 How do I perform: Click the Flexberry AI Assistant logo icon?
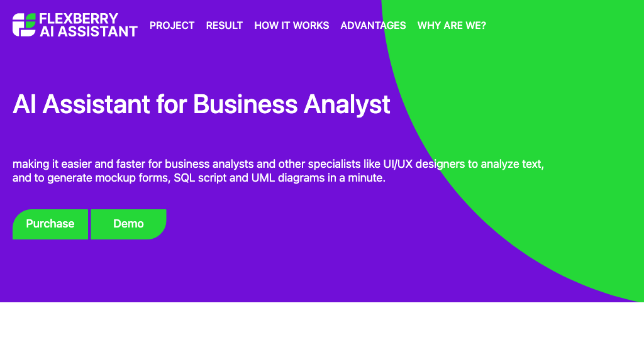(23, 25)
